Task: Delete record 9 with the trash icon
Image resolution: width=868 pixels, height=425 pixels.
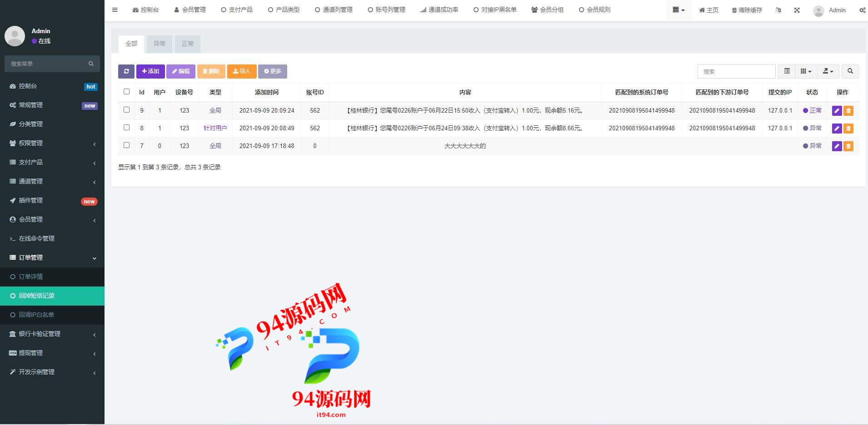Action: [848, 111]
